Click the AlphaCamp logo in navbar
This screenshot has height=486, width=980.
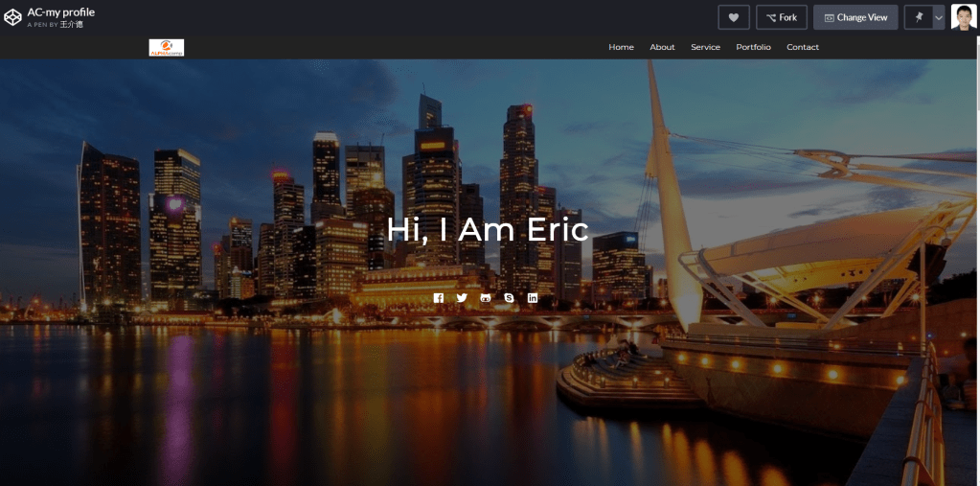click(x=167, y=47)
